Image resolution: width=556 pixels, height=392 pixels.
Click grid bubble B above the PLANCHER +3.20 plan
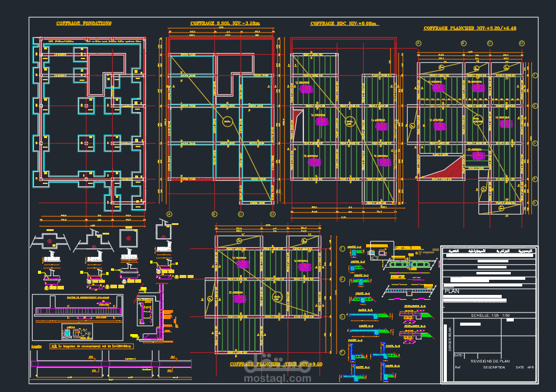464,43
